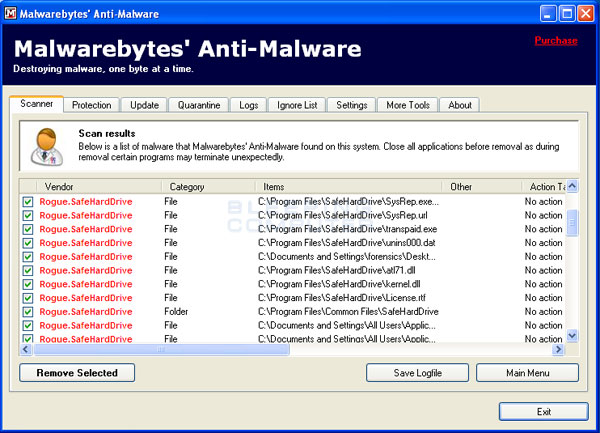
Task: Select the SafeHardDrive\SysRep.url path
Action: [342, 215]
